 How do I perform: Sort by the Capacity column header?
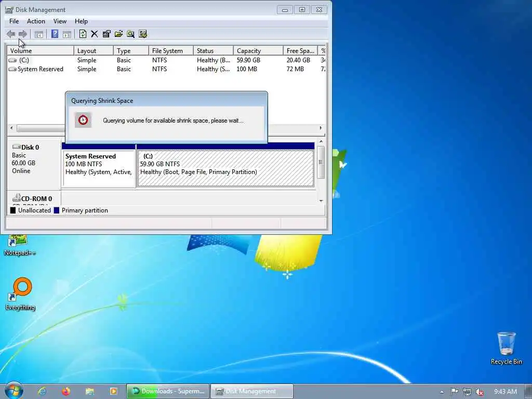[x=258, y=50]
